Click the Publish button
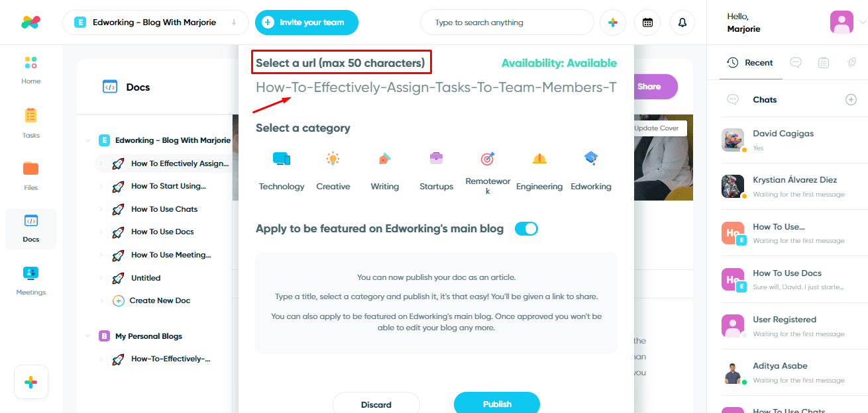The width and height of the screenshot is (868, 413). click(x=497, y=404)
